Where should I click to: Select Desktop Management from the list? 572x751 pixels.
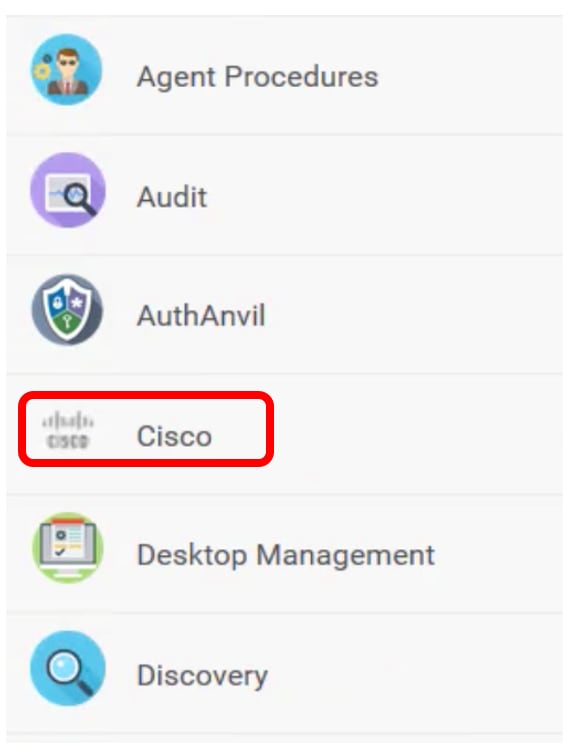[x=285, y=554]
